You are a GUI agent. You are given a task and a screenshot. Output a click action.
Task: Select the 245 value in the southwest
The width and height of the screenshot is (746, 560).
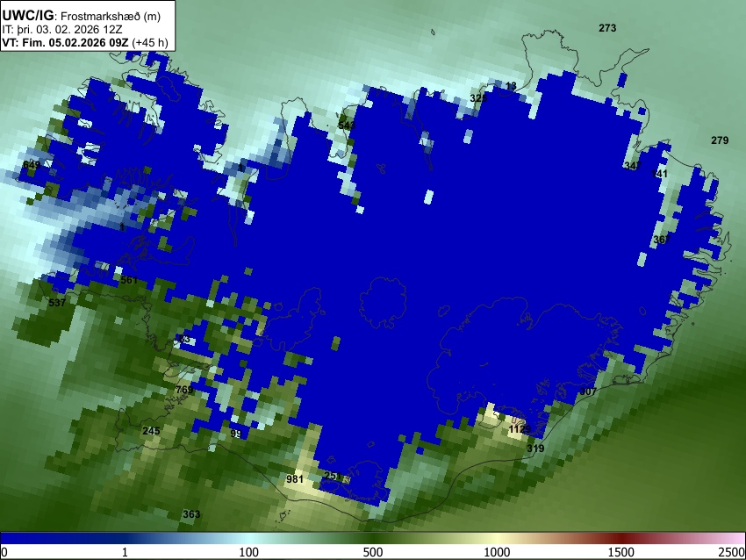coord(151,431)
